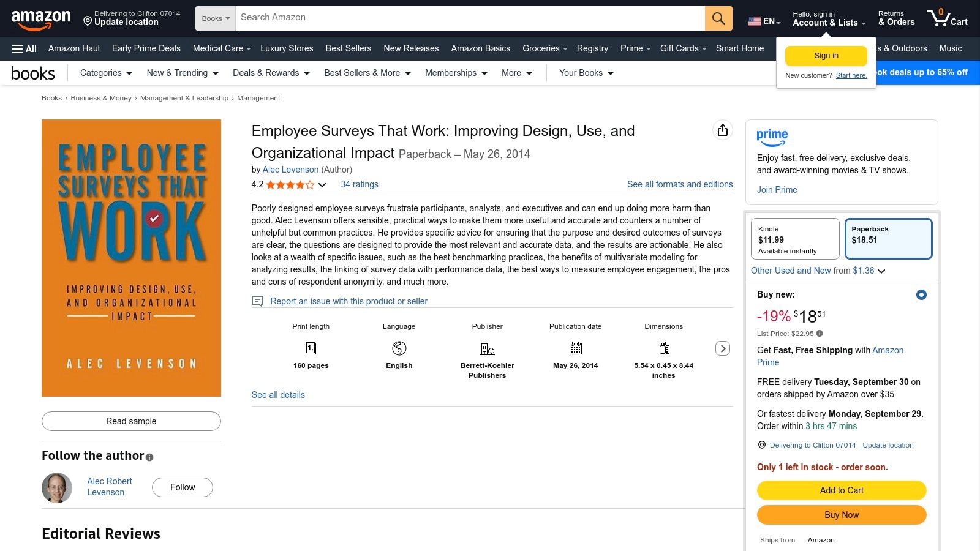Choose the Kindle format option
The width and height of the screenshot is (980, 551).
(794, 239)
